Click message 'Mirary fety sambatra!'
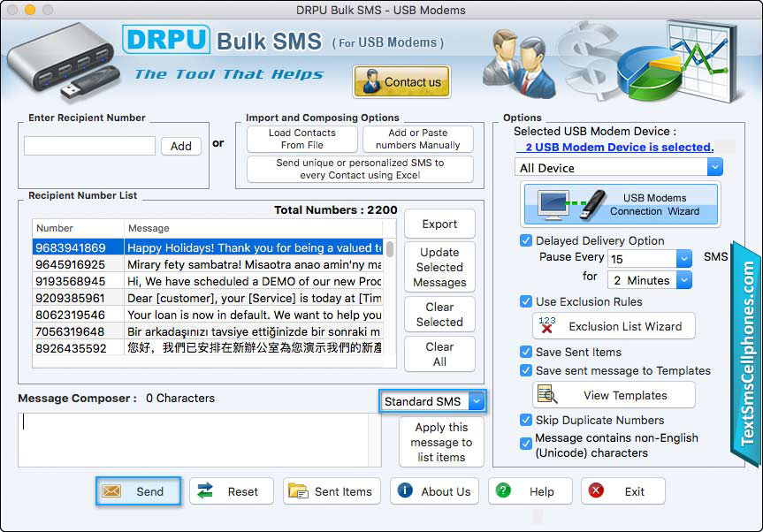Image resolution: width=763 pixels, height=532 pixels. click(254, 264)
